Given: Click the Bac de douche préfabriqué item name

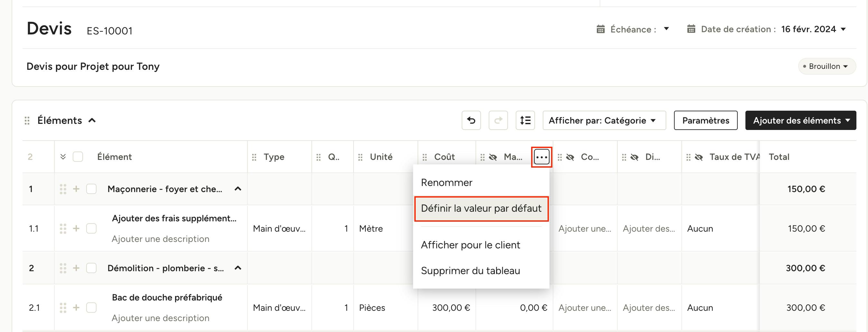Looking at the screenshot, I should click(x=167, y=298).
